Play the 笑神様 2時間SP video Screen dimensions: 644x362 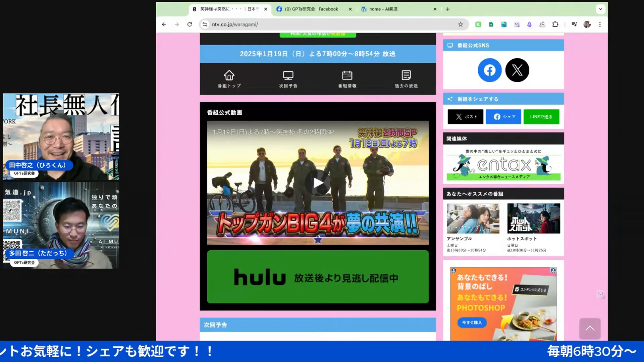318,183
